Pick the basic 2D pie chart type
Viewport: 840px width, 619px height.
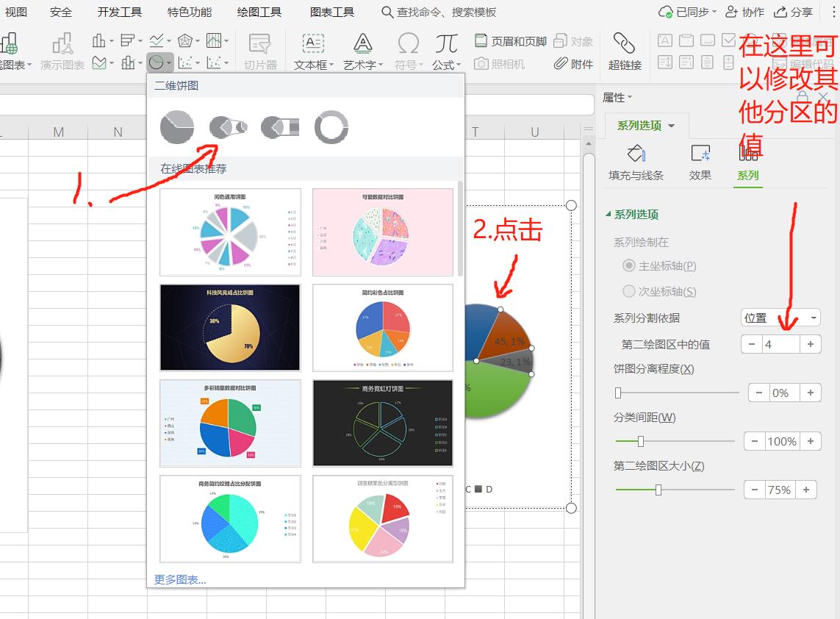pos(177,128)
